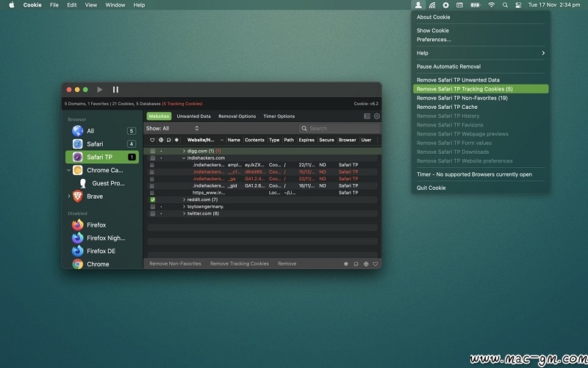The width and height of the screenshot is (588, 368).
Task: Click the Chrome icon under Disabled
Action: coord(78,264)
